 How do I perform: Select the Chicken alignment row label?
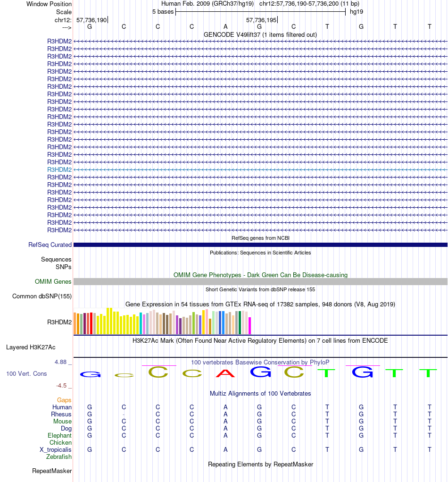[60, 442]
